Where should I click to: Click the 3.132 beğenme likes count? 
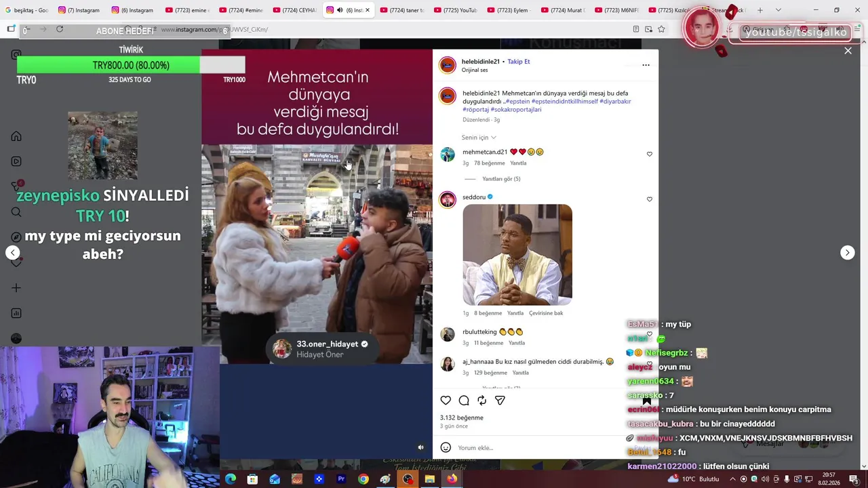click(462, 418)
